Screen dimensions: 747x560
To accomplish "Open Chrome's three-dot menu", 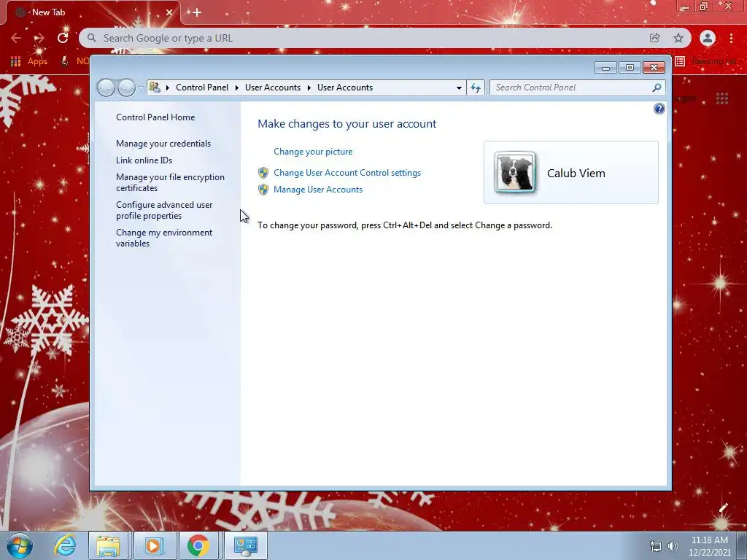I will (x=731, y=38).
